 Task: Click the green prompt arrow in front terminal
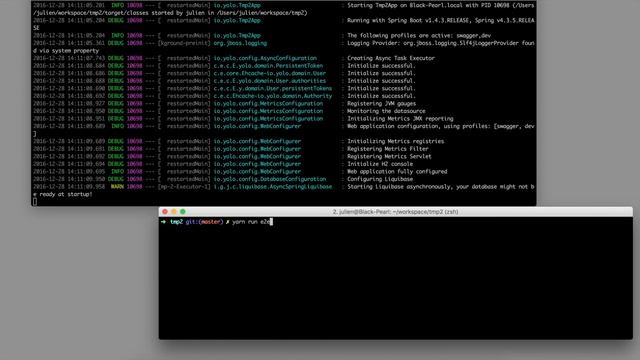[x=163, y=222]
